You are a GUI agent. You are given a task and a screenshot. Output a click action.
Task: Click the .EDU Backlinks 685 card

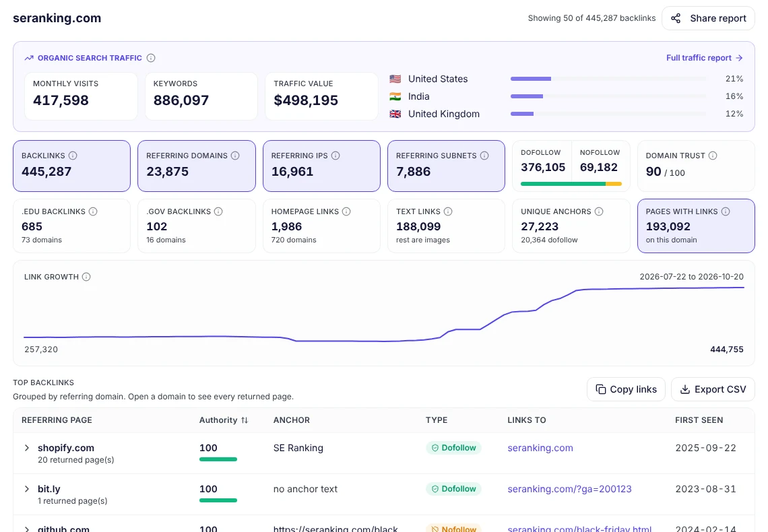click(71, 226)
